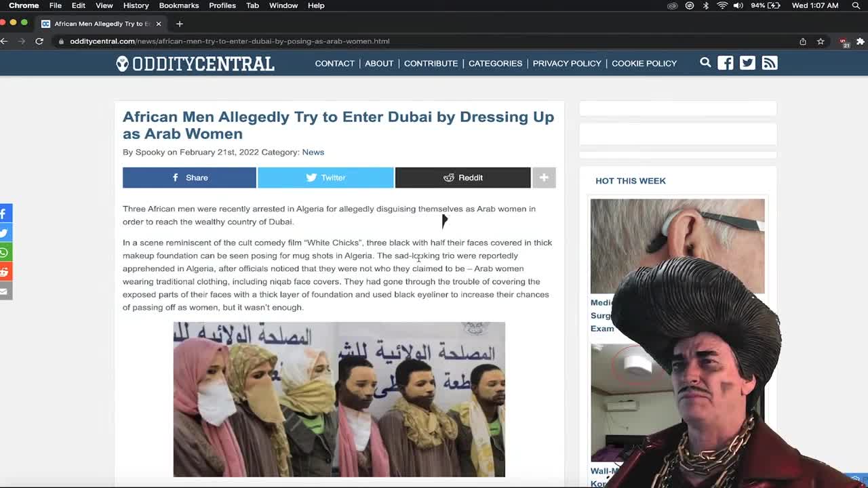Click the floating sidebar WhatsApp share icon
The height and width of the screenshot is (488, 868).
(x=5, y=252)
